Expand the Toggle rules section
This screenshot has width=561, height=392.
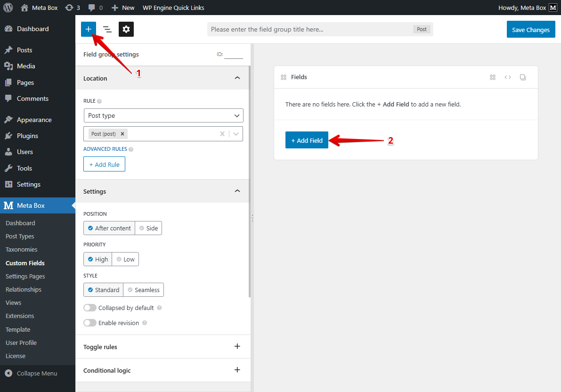coord(237,346)
